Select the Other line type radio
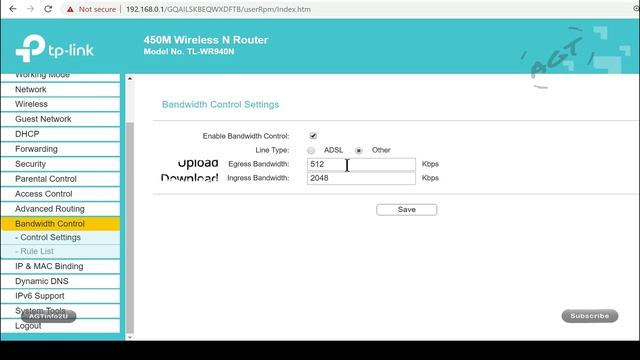The image size is (640, 360). [x=359, y=151]
